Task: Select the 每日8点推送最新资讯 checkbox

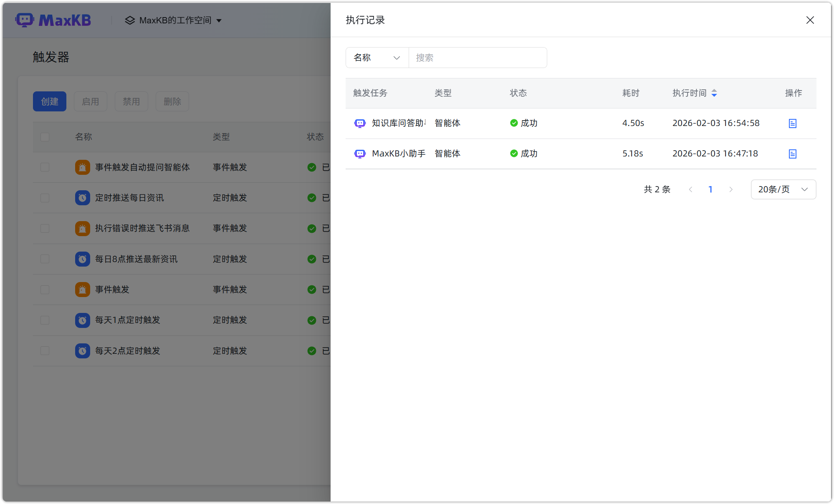Action: pos(45,259)
